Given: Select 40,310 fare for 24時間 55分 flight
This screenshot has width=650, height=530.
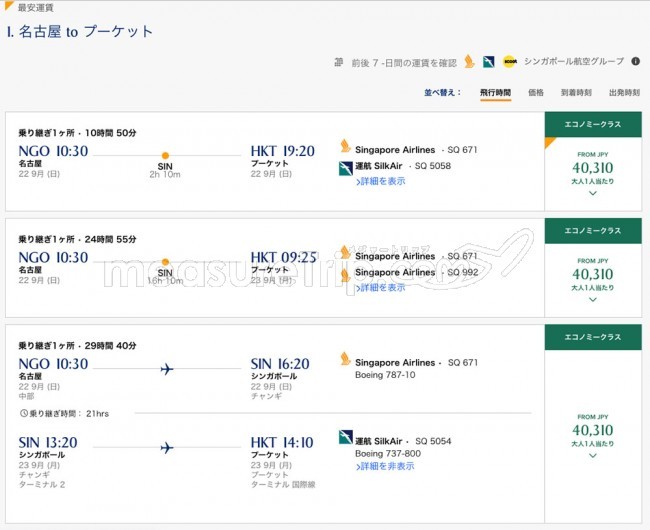Looking at the screenshot, I should (593, 274).
